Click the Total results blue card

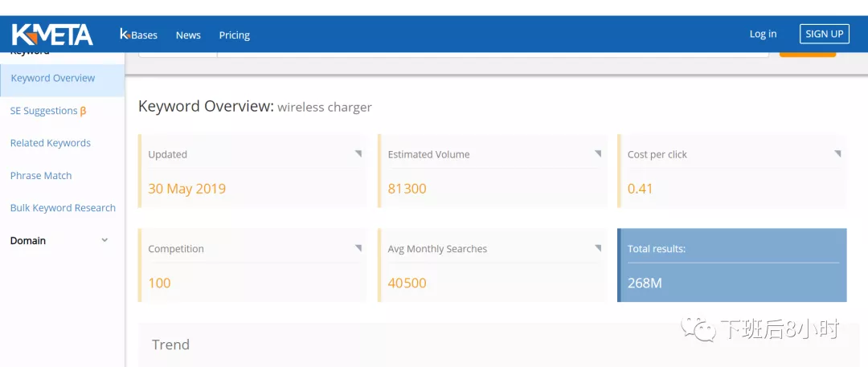732,265
